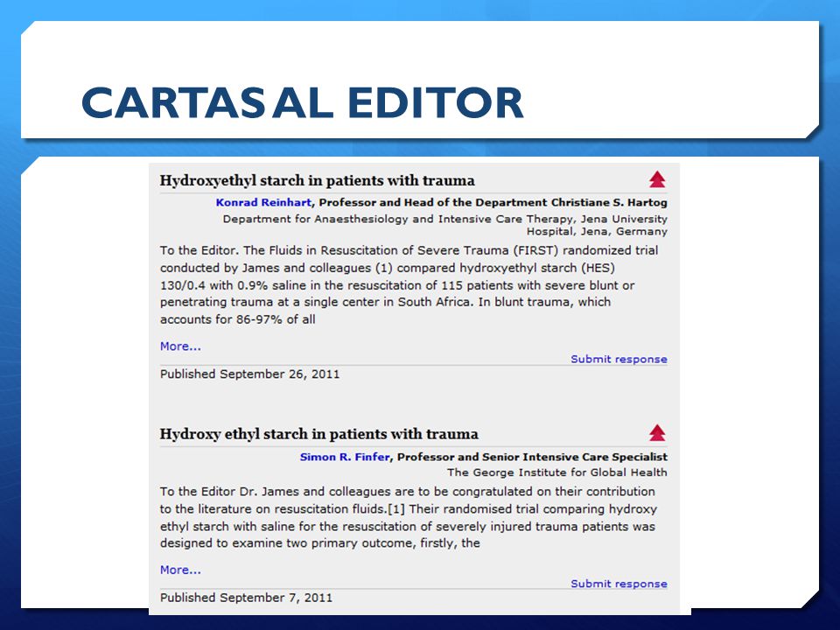The image size is (840, 630).
Task: Click the 'accounts for 86-97% of all' line
Action: tap(237, 319)
